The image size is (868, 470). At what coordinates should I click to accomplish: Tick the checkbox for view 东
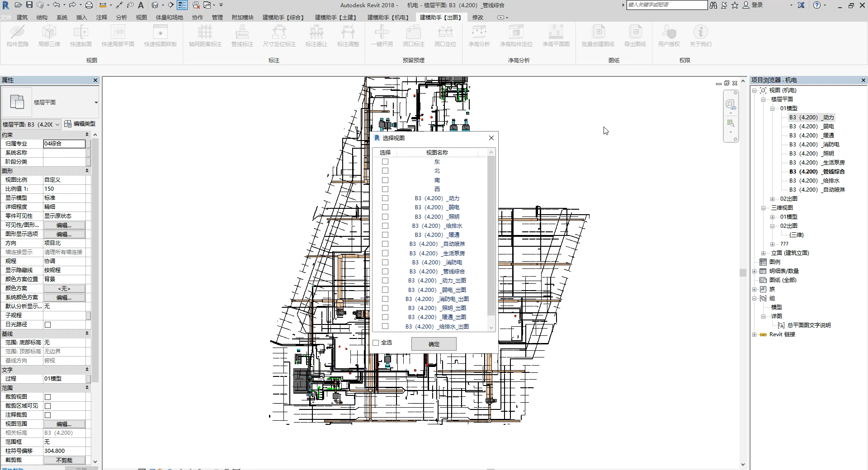385,162
